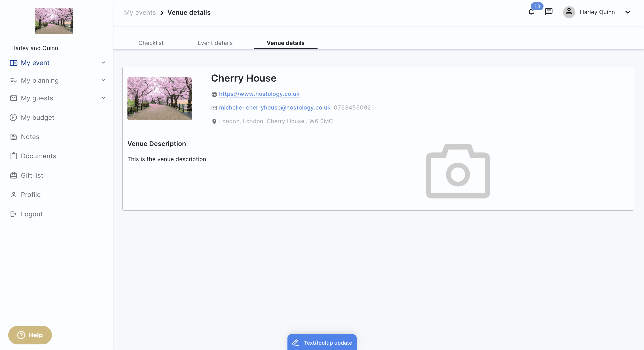Switch to the Checklist tab
Screen dimensions: 644x350
coord(151,43)
